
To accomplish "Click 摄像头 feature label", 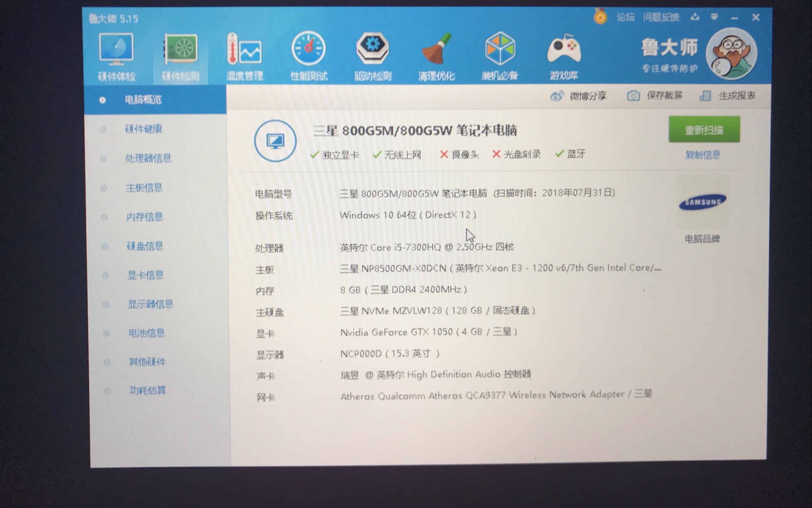I will (x=459, y=154).
